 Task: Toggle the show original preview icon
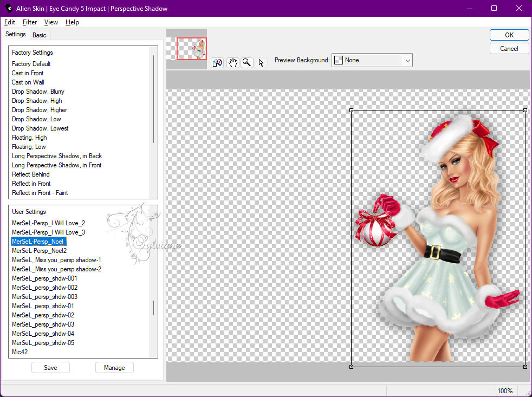click(x=217, y=63)
